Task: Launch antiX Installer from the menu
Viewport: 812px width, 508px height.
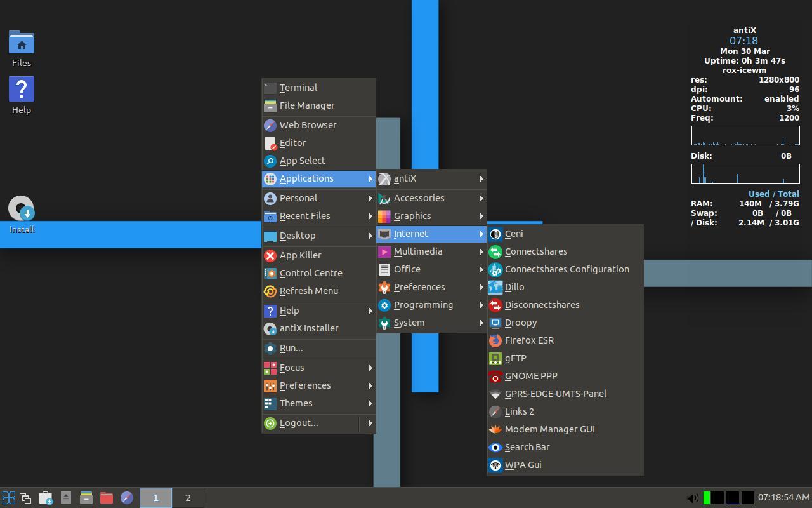Action: click(x=319, y=328)
